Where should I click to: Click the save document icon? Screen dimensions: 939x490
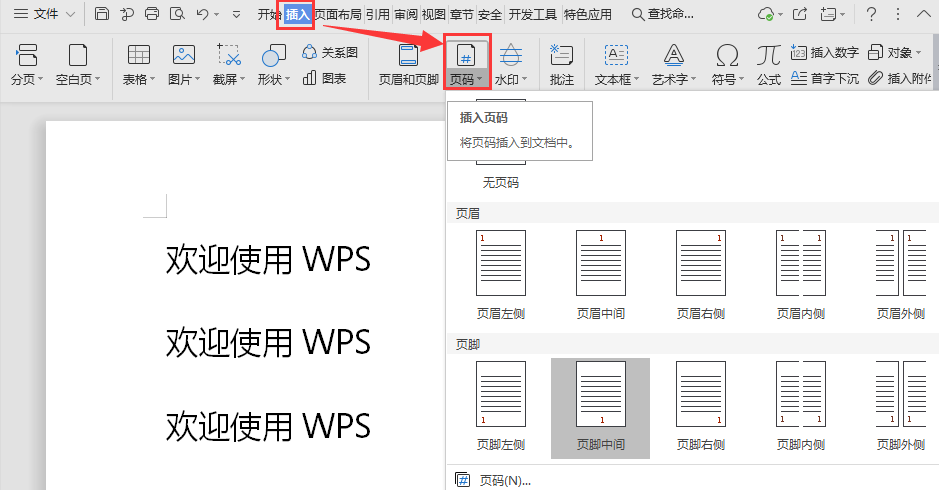(102, 13)
